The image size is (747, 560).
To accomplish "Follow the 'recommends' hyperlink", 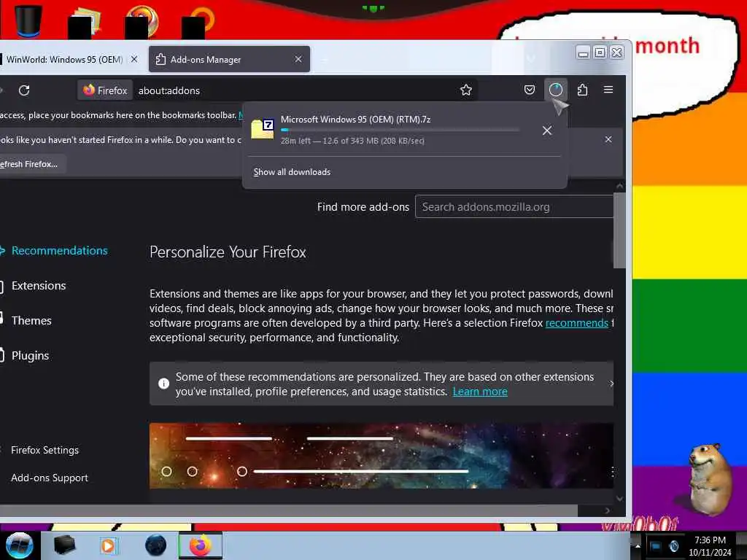I will [x=576, y=323].
